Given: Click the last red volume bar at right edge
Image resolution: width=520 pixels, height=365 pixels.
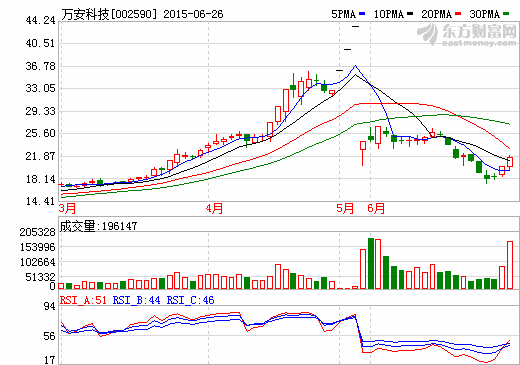Looking at the screenshot, I should pyautogui.click(x=510, y=265).
